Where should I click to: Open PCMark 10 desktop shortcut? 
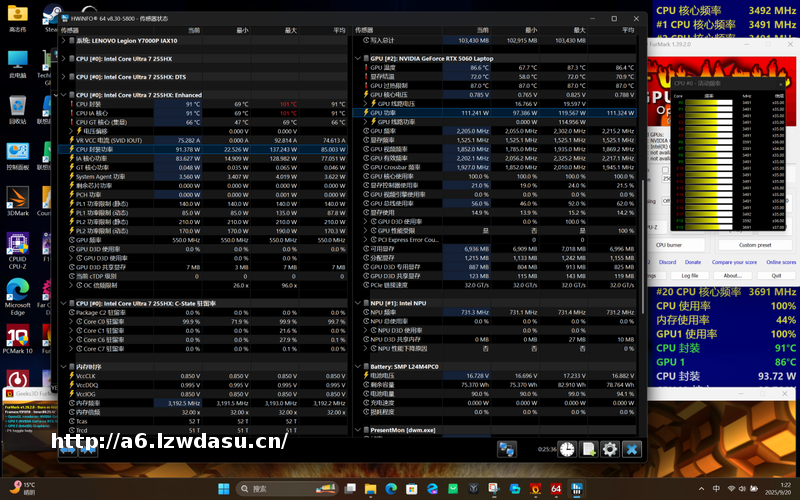coord(18,335)
